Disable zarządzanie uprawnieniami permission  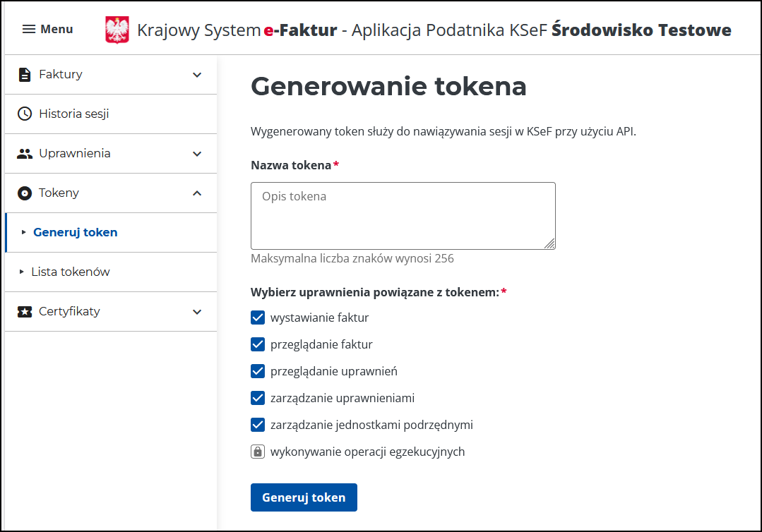click(x=257, y=398)
